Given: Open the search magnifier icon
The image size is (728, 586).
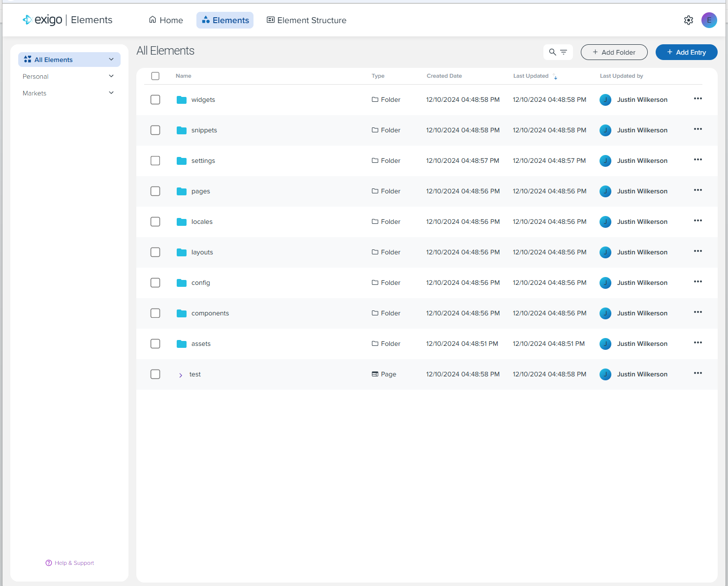Looking at the screenshot, I should coord(552,52).
